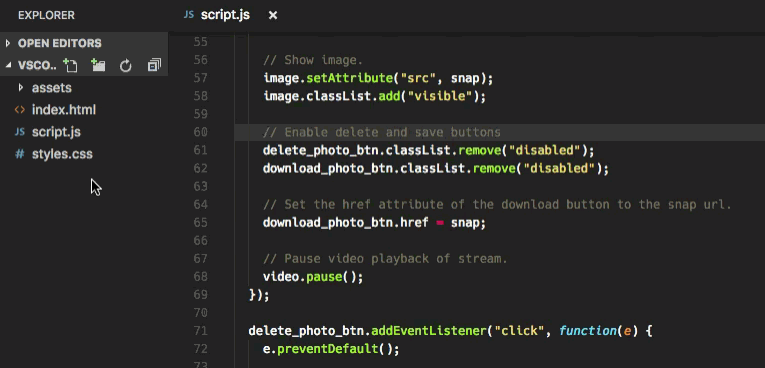The image size is (765, 368).
Task: Open index.html from the explorer
Action: (x=64, y=110)
